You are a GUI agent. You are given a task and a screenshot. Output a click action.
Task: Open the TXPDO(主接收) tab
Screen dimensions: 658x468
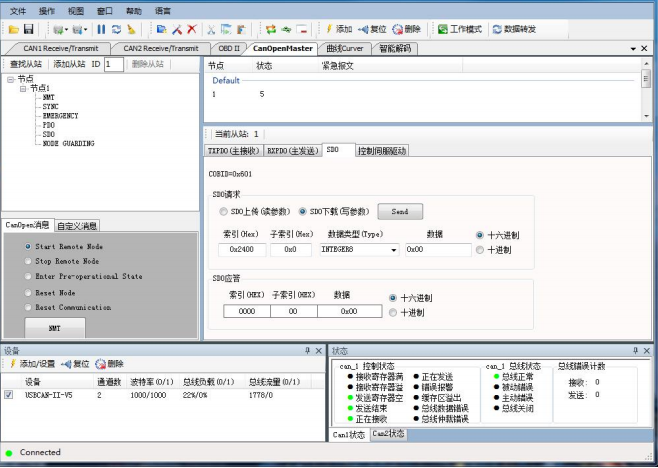[x=234, y=151]
